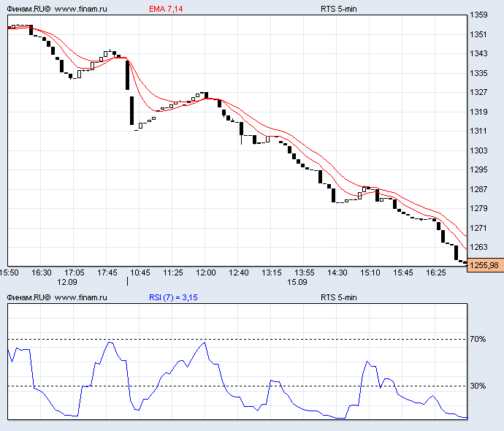The image size is (504, 431).
Task: Click the 1279 price axis label
Action: (478, 208)
